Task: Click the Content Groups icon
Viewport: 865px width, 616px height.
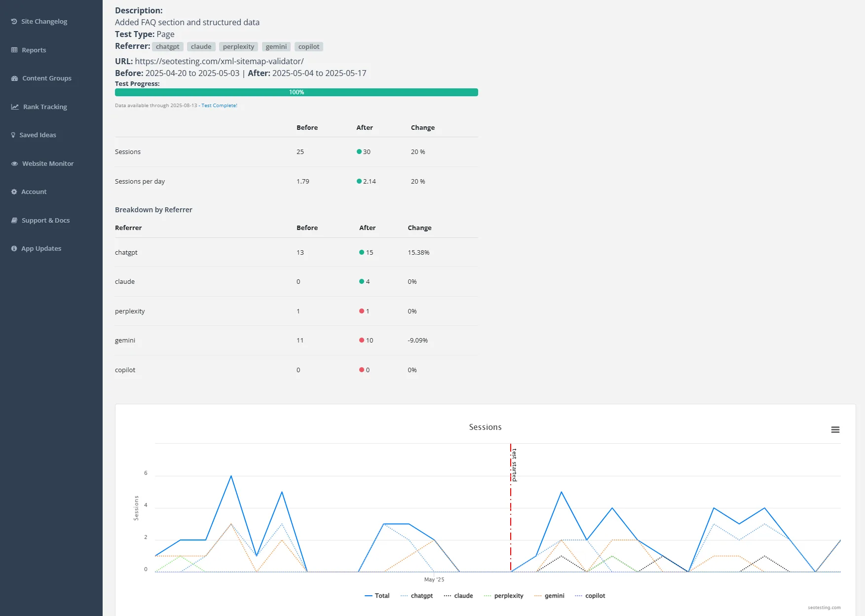Action: 15,78
